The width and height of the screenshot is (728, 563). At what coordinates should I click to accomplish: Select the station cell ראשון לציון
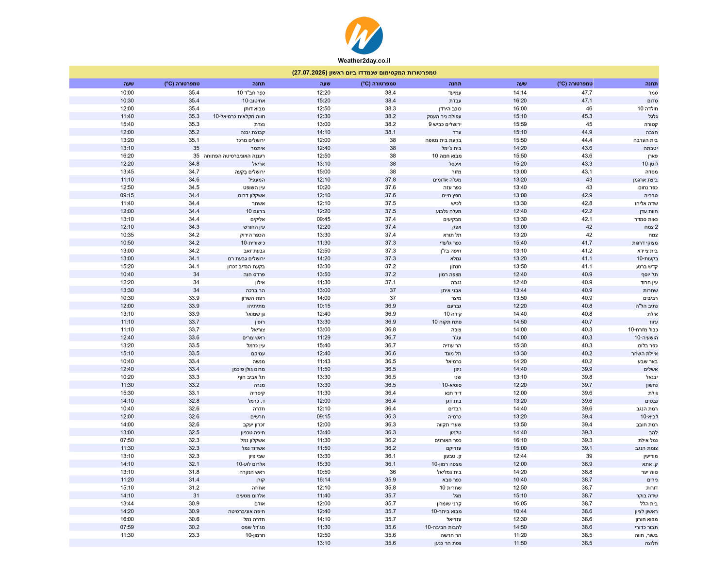[x=646, y=512]
